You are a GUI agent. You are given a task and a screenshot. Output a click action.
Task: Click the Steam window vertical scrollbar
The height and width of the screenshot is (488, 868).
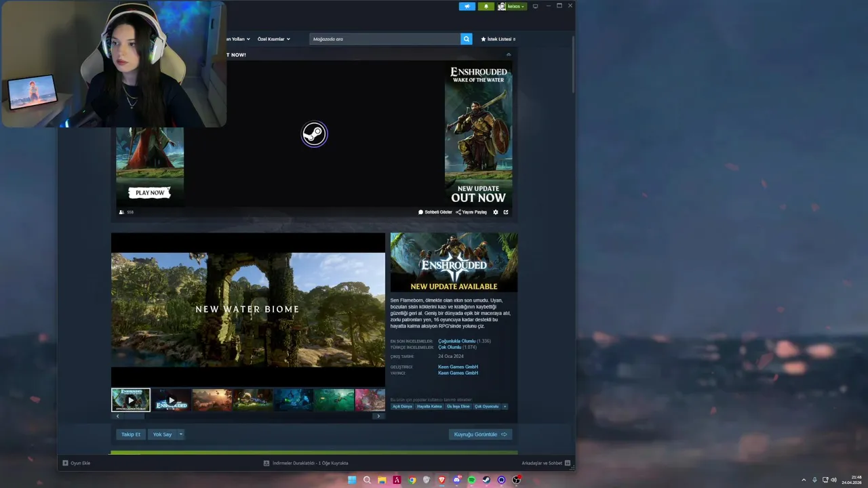[573, 64]
